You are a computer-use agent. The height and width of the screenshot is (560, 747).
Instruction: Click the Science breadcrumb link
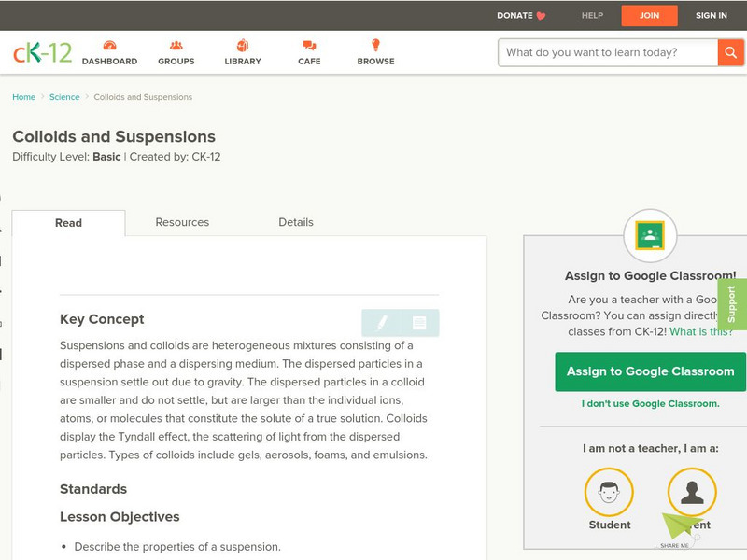coord(63,96)
